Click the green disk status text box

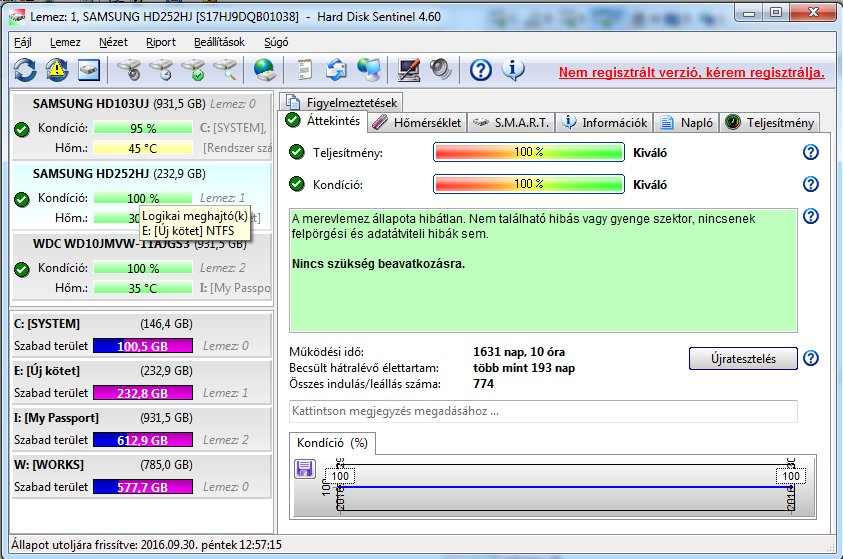pyautogui.click(x=543, y=270)
